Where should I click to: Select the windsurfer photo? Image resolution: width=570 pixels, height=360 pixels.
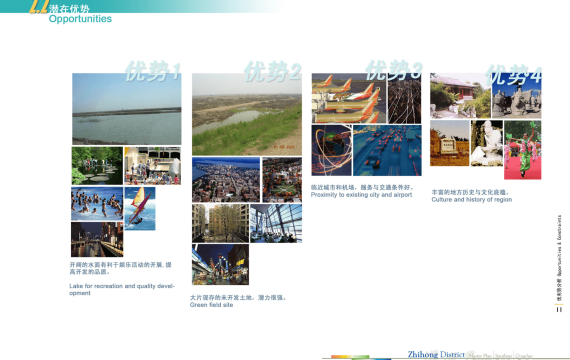pos(140,208)
